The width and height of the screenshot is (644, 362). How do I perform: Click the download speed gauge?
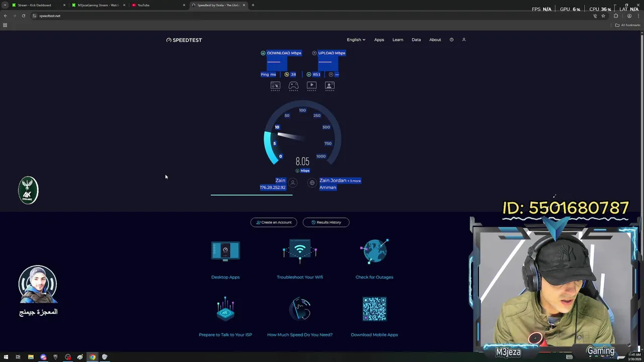pos(302,133)
